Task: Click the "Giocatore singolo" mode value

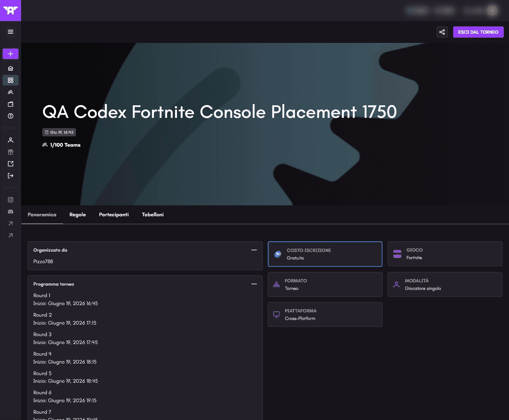Action: pos(423,289)
